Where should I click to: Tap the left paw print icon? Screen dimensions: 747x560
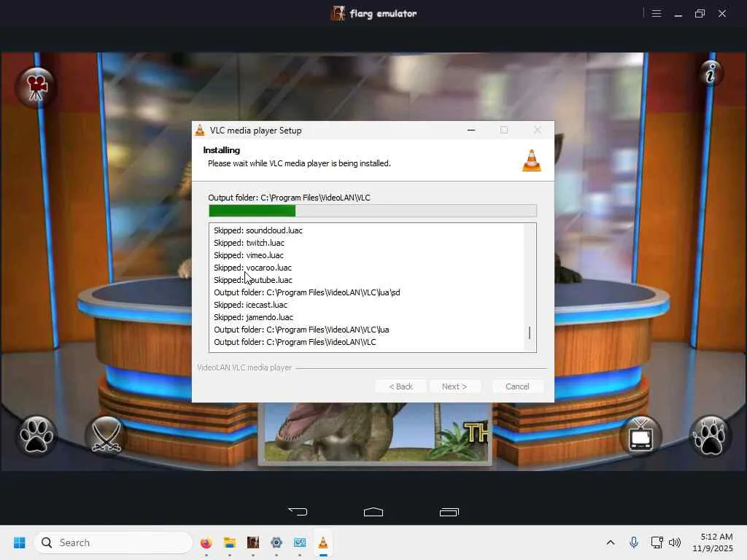point(36,436)
